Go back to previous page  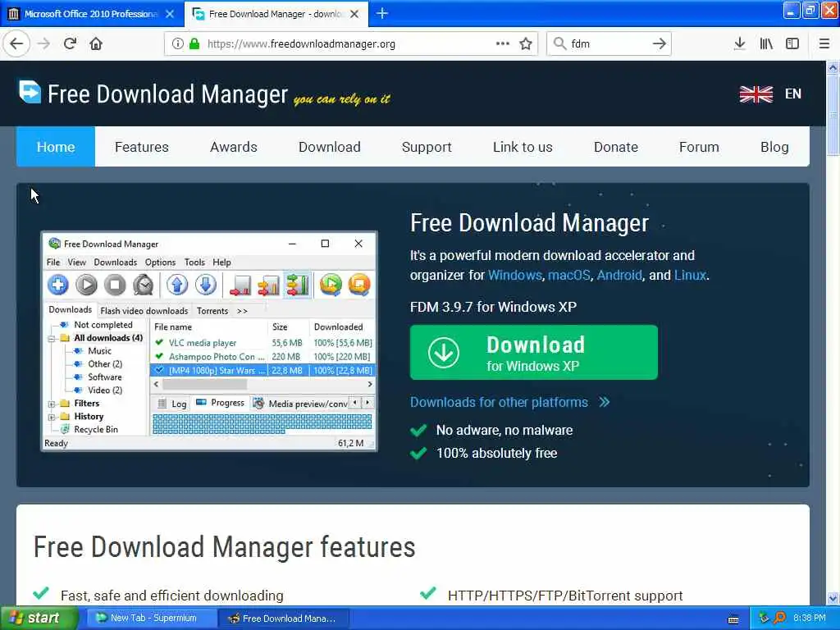click(x=16, y=43)
